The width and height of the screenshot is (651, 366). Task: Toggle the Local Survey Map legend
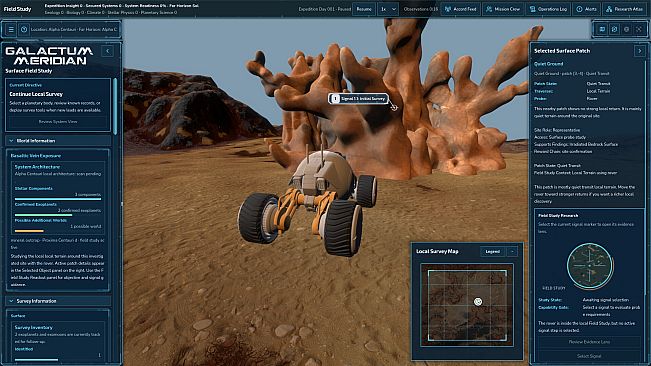pyautogui.click(x=492, y=251)
